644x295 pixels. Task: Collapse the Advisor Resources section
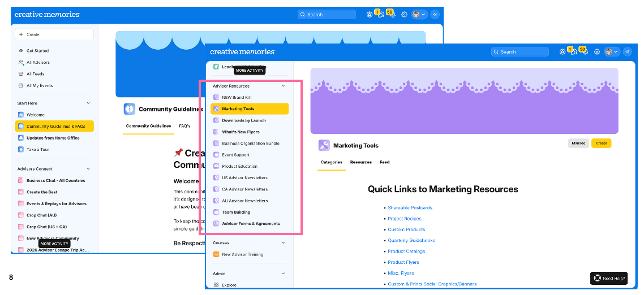[283, 86]
